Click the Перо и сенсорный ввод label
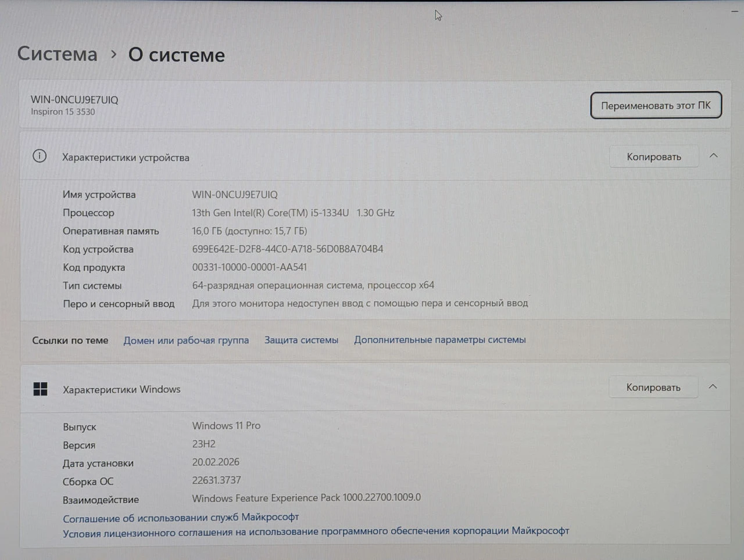 [x=119, y=303]
